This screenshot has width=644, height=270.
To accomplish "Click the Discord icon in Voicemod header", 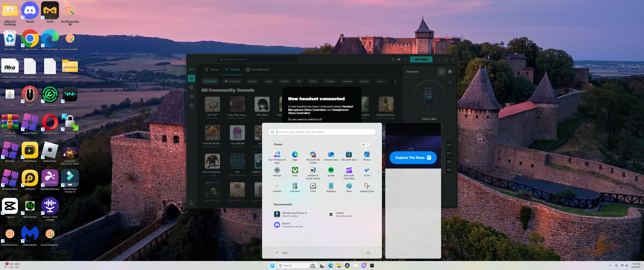I will click(399, 59).
